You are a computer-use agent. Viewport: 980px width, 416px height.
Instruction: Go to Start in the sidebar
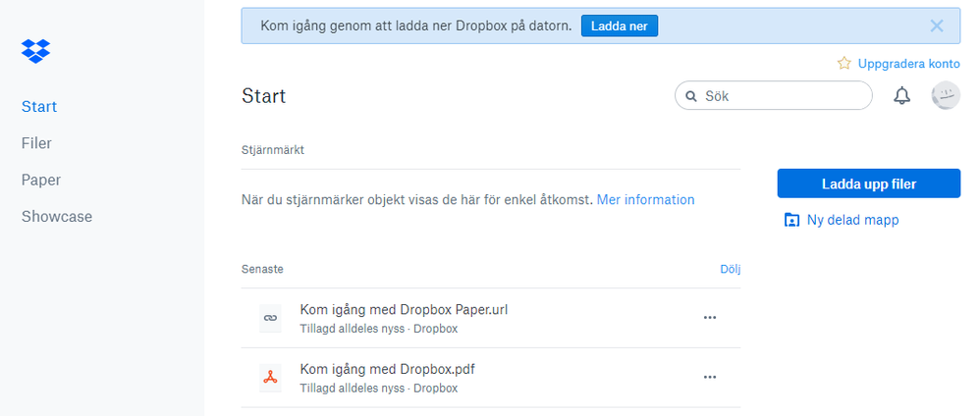[39, 106]
